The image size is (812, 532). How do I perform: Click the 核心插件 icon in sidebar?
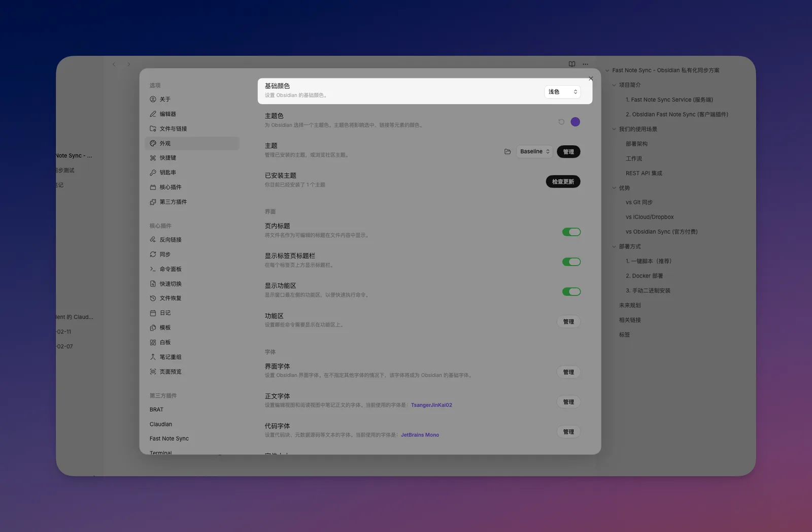pos(153,187)
